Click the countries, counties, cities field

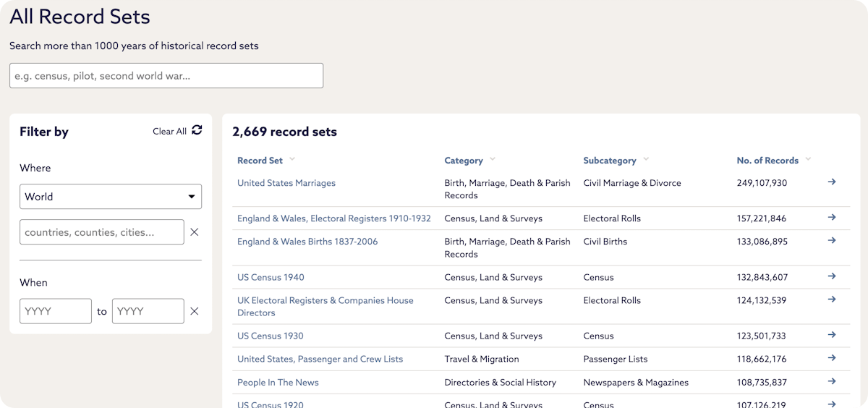coord(102,232)
